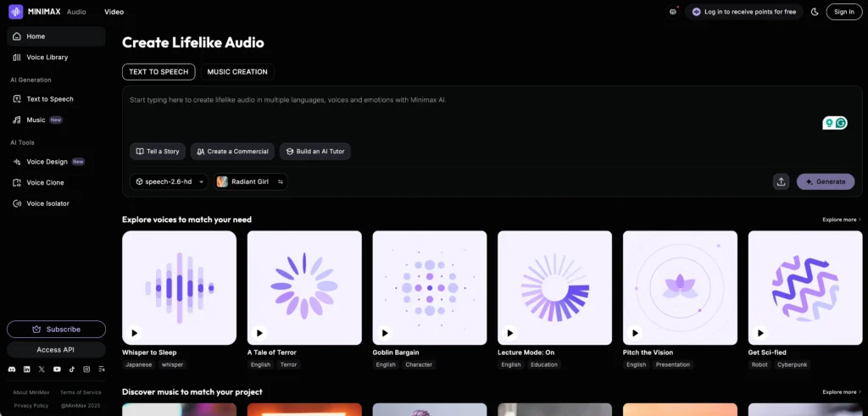
Task: Open Voice Design in the sidebar
Action: [x=56, y=162]
